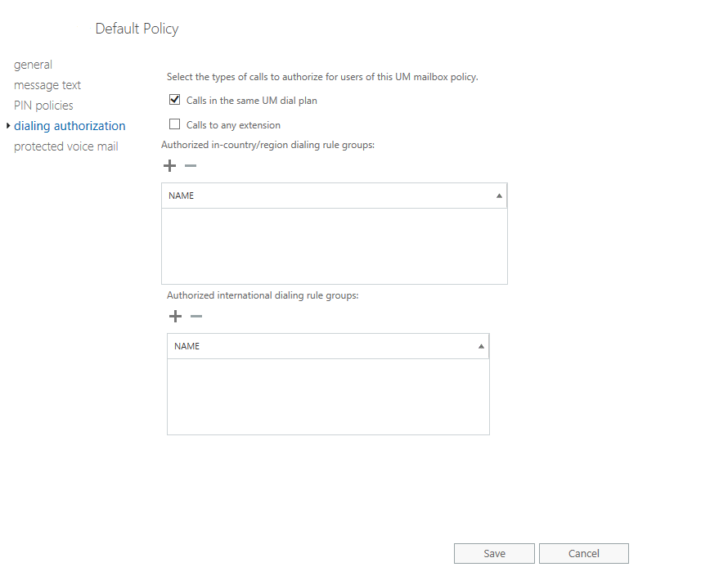This screenshot has width=728, height=576.
Task: Click NAME header of in-country/region groups list
Action: click(182, 196)
